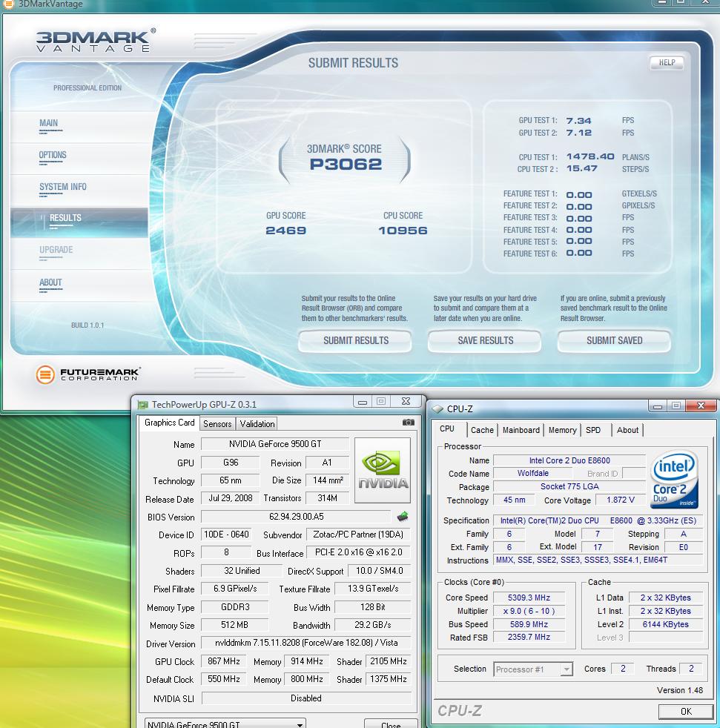
Task: Click the CPU score value 10956
Action: (403, 231)
